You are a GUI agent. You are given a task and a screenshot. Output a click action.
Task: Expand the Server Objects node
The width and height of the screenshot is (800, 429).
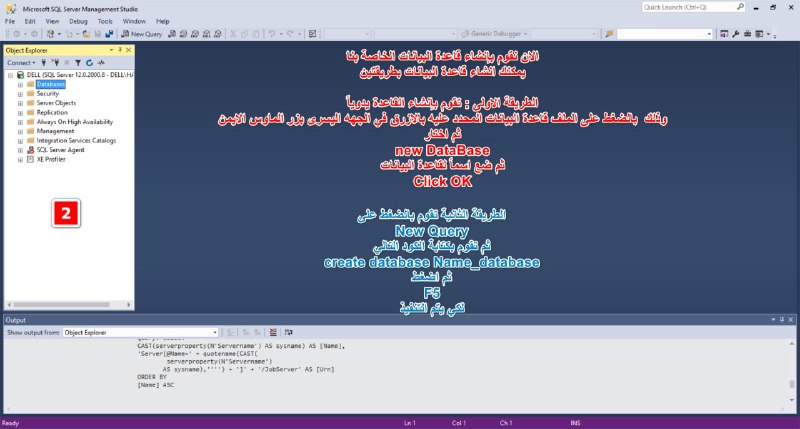point(20,104)
